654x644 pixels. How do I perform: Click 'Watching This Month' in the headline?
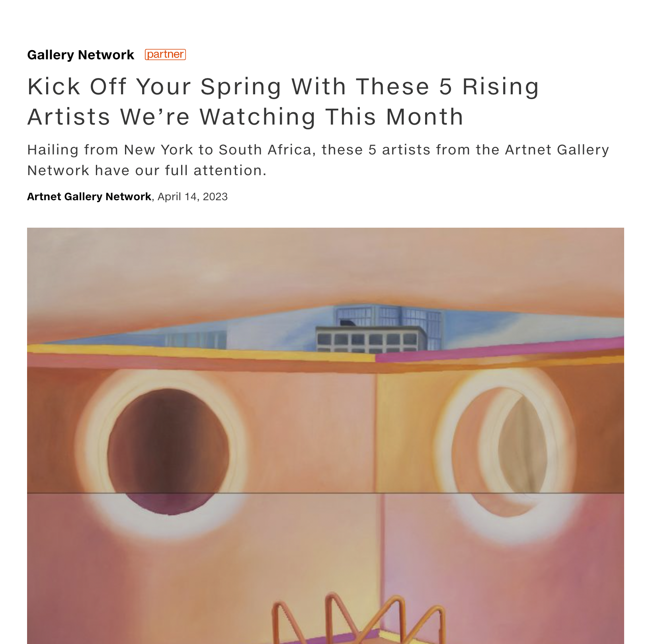click(x=332, y=117)
